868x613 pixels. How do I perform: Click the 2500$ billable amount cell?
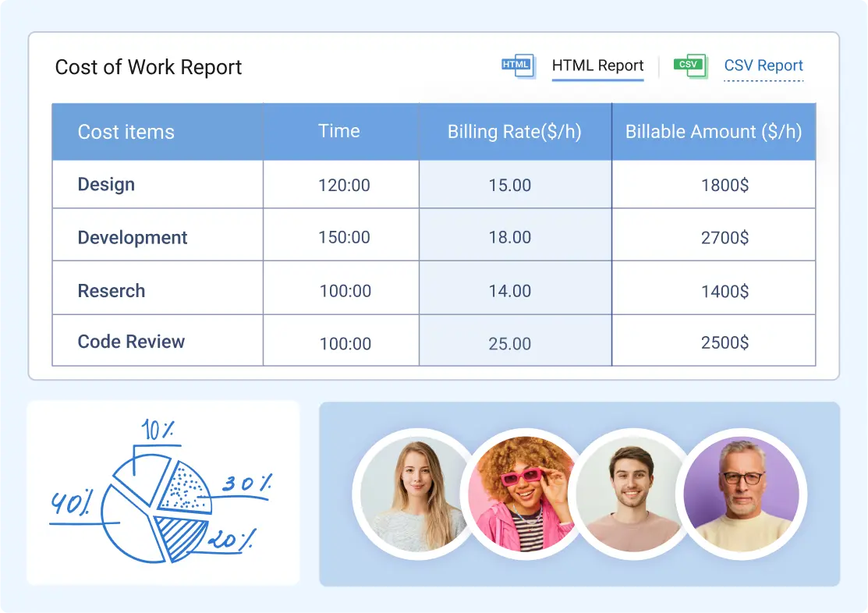click(714, 341)
